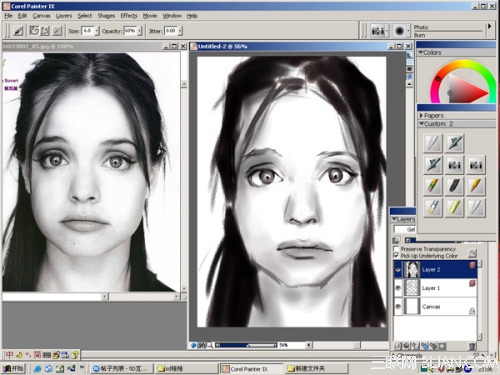The width and height of the screenshot is (500, 375).
Task: Choose Freehand Strokes icon in property bar
Action: pos(34,31)
